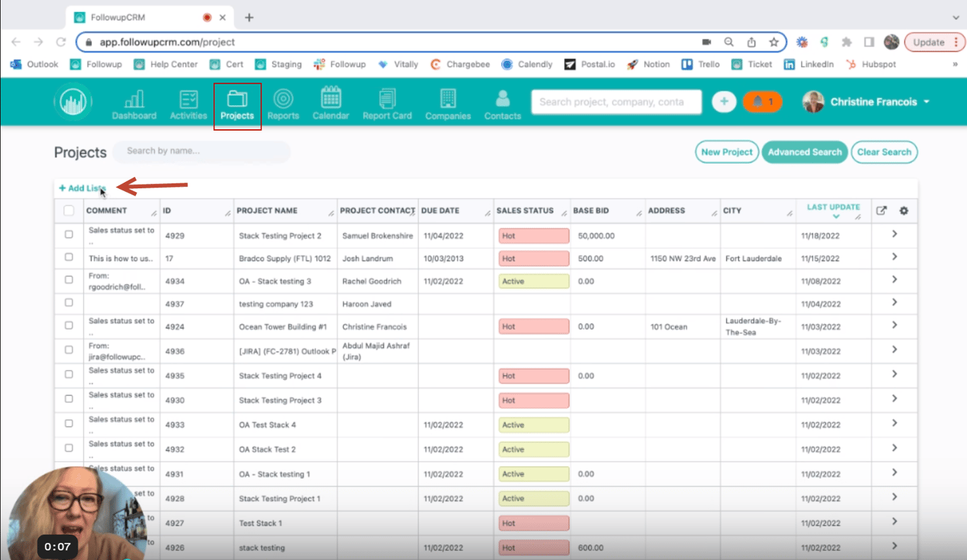Check the select-all checkbox in table header
967x560 pixels.
click(x=68, y=210)
